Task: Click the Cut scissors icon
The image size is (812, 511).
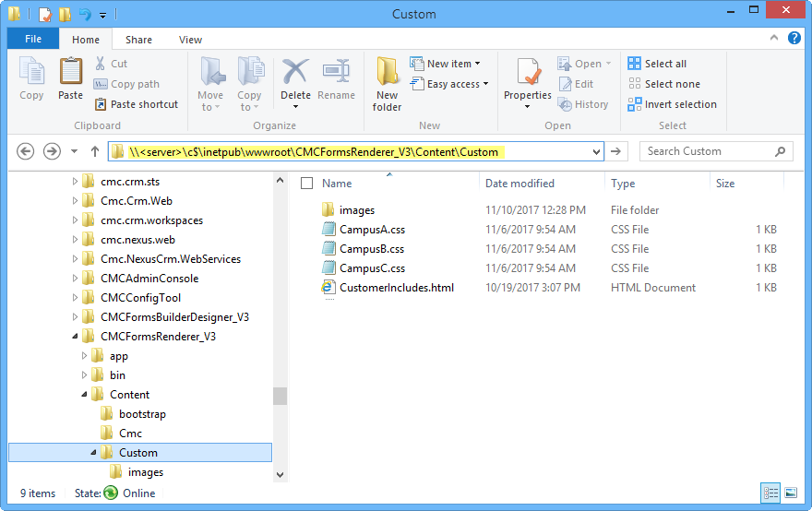Action: [101, 64]
